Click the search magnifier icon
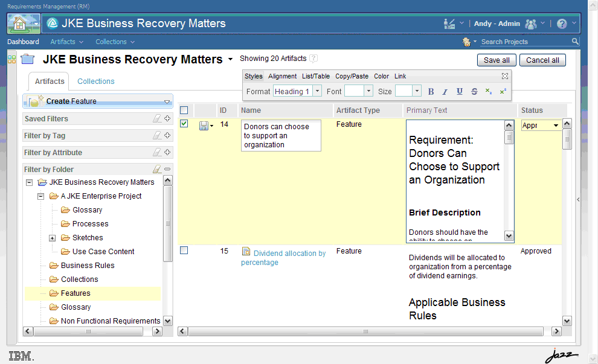Image resolution: width=598 pixels, height=364 pixels. (575, 41)
